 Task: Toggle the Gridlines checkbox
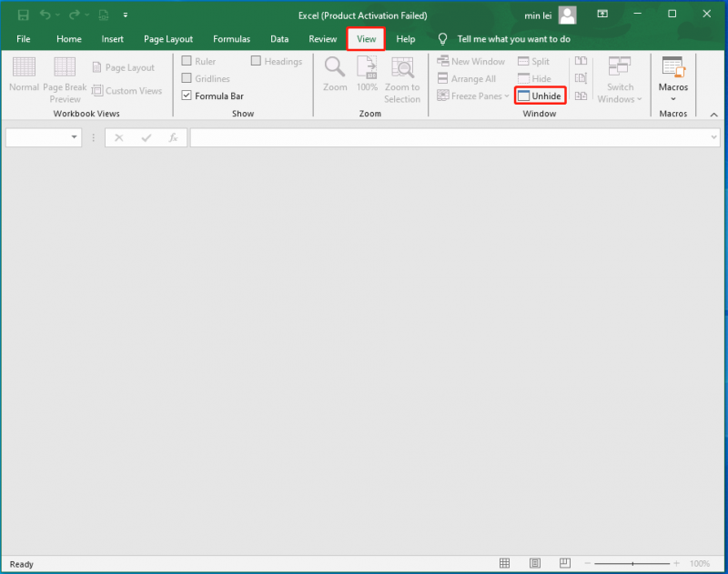pos(187,78)
